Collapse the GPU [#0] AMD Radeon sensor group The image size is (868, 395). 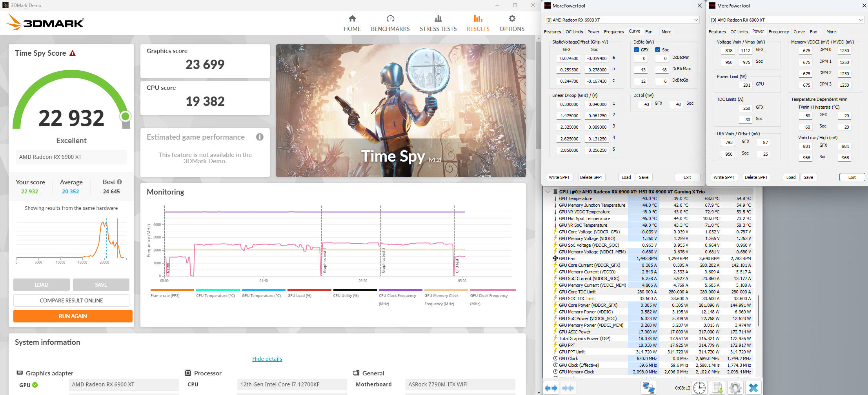[x=548, y=192]
